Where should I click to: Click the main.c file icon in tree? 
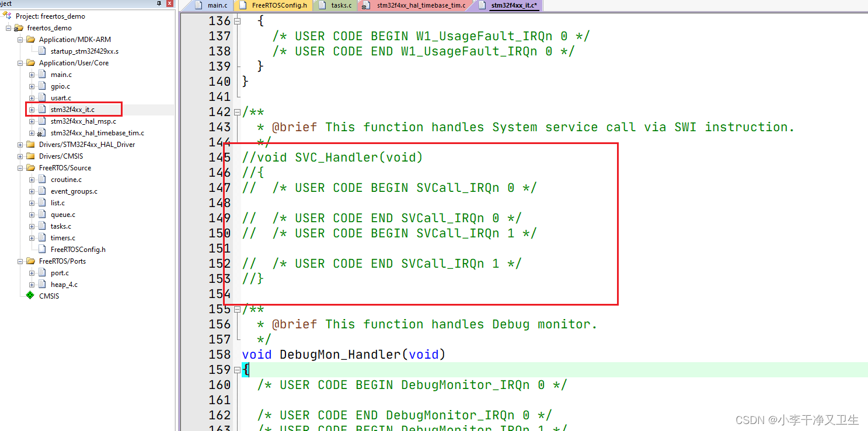coord(42,74)
